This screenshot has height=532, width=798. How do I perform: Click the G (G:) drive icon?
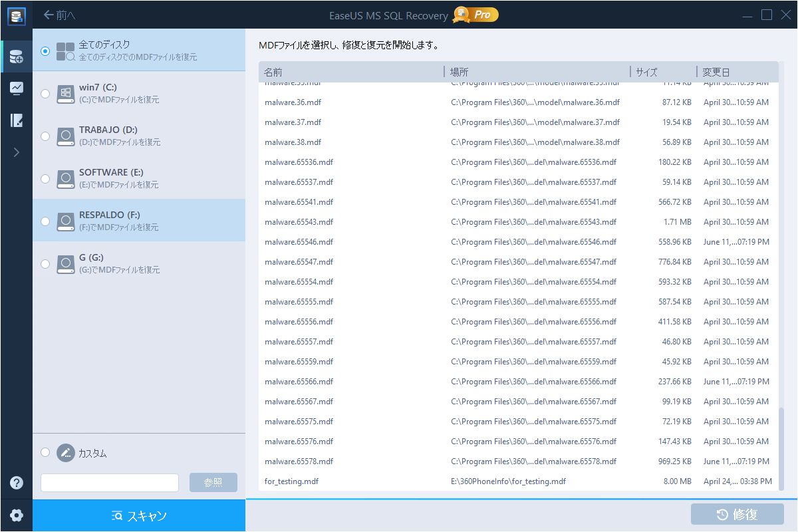(x=66, y=264)
